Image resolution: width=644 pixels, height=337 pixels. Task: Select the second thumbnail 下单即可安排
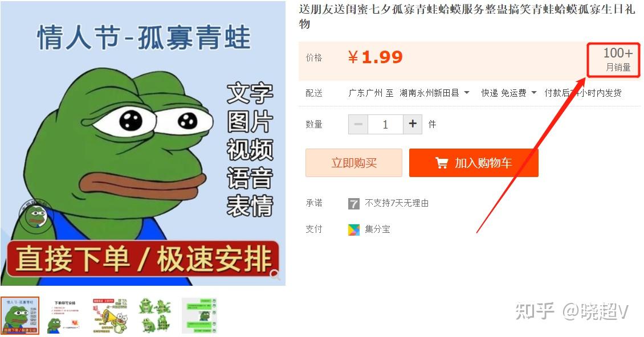point(64,316)
